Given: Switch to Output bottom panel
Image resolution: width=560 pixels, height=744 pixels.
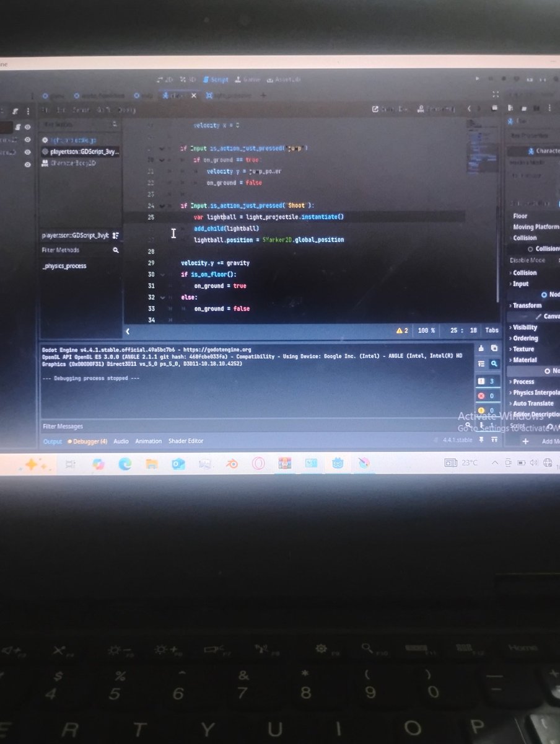Looking at the screenshot, I should coord(53,441).
